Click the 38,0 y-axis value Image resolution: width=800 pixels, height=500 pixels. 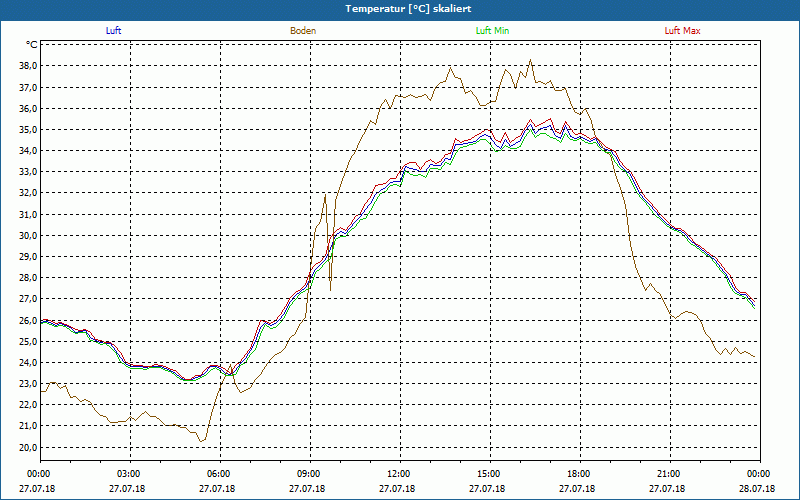(28, 66)
